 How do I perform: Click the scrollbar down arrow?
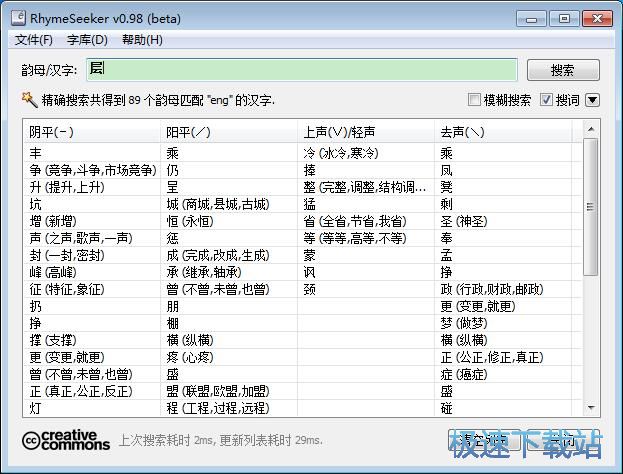[591, 408]
